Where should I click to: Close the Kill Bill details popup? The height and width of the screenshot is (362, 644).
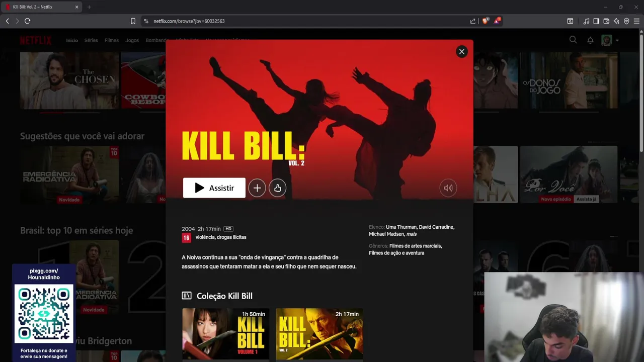461,52
